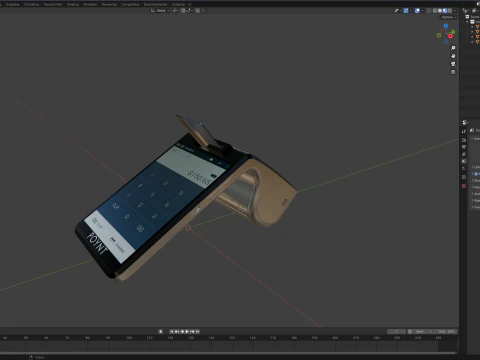Jump to previous keyframe
This screenshot has height=360, width=480.
[x=177, y=331]
